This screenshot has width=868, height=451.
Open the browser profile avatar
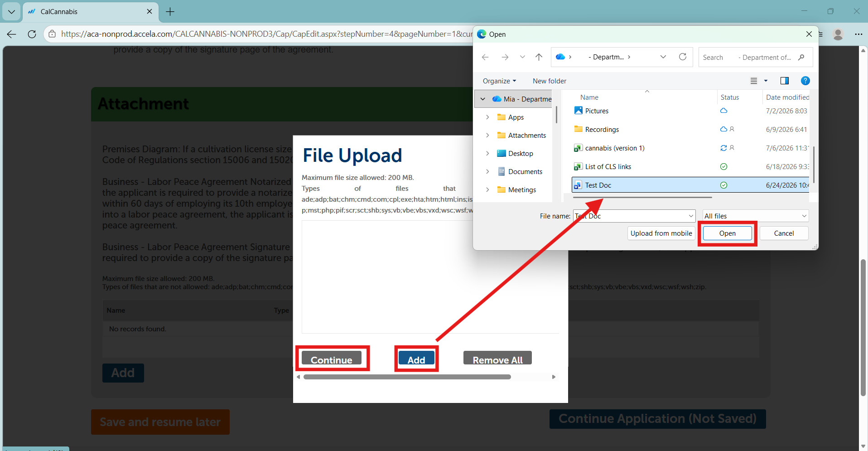(x=838, y=34)
